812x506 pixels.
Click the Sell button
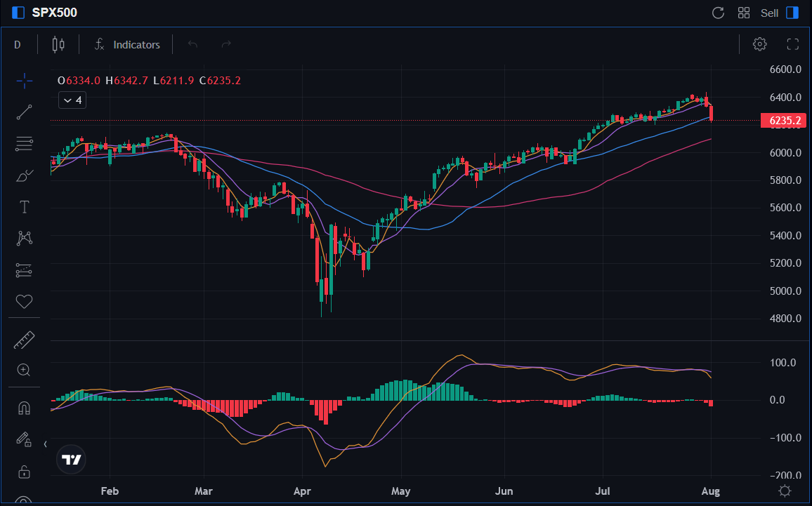770,13
